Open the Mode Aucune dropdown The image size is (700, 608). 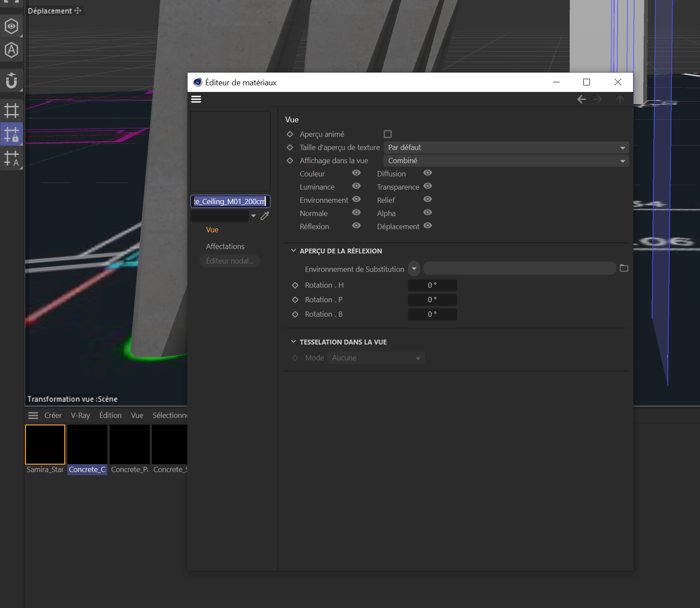pos(376,358)
